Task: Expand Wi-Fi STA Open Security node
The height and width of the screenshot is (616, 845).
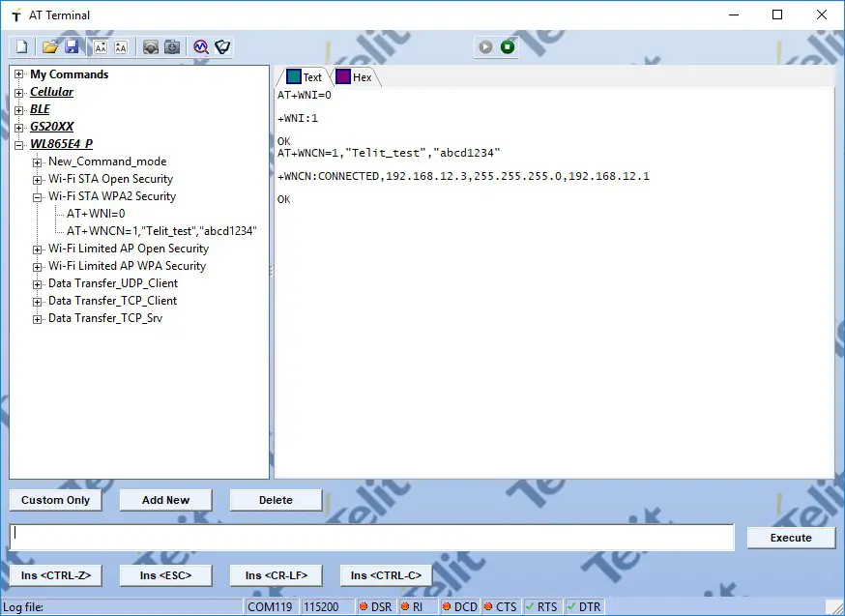Action: pos(37,180)
